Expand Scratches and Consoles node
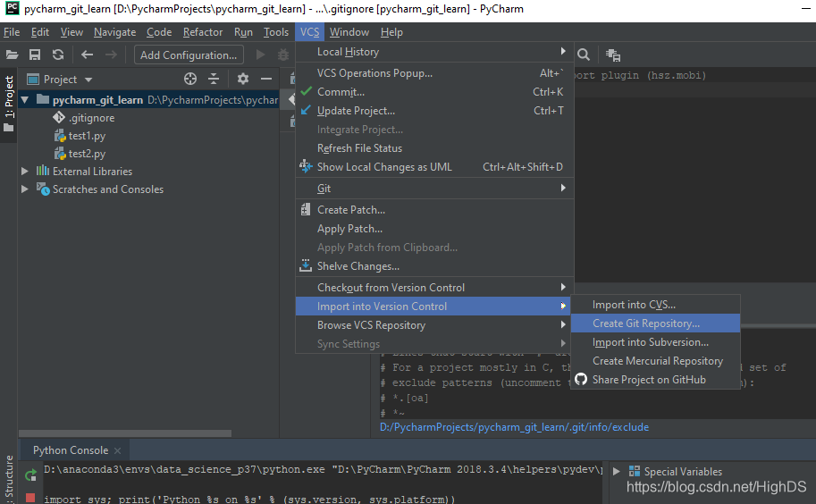The width and height of the screenshot is (816, 504). (24, 189)
